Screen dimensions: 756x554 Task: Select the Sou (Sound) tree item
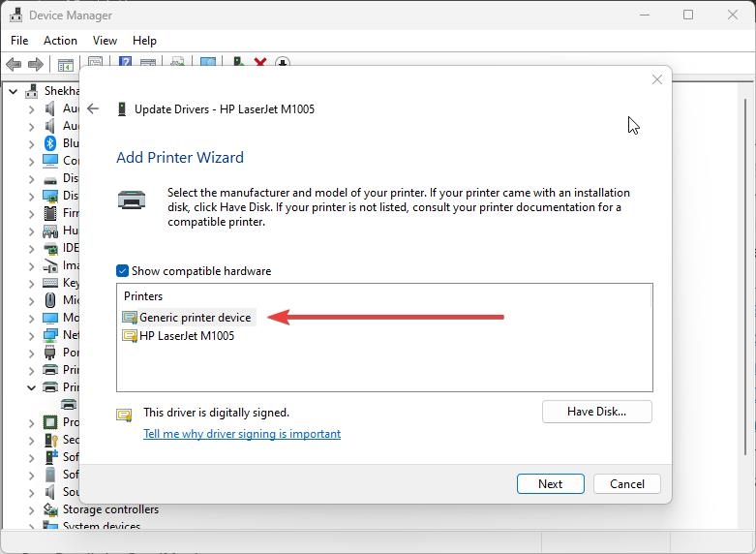71,492
